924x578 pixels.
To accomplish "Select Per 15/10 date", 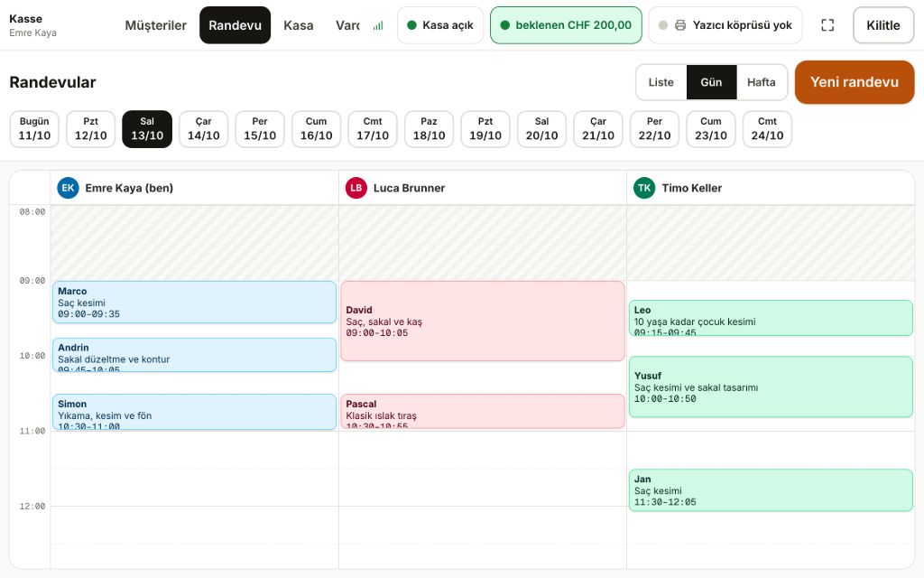I will tap(260, 129).
